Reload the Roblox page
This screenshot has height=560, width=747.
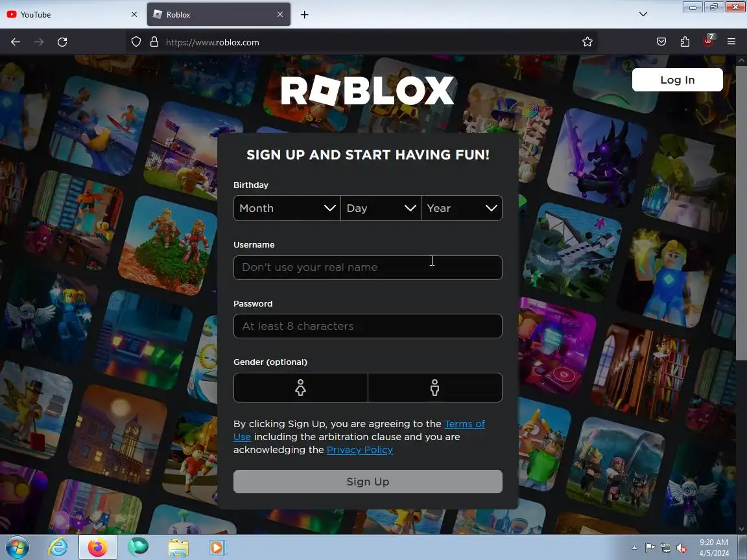coord(62,42)
